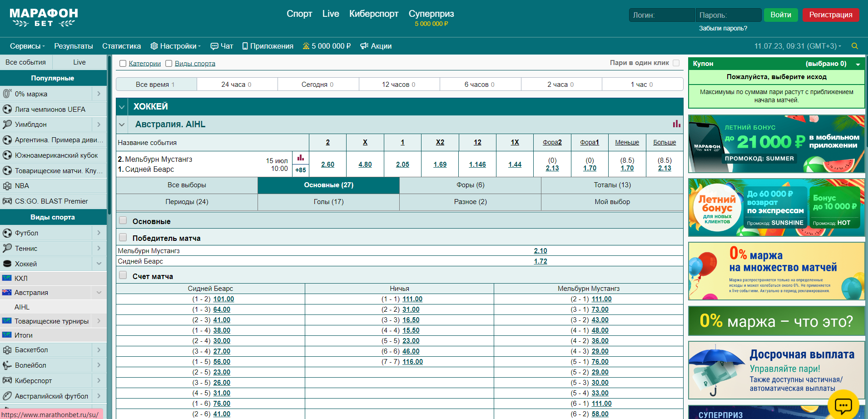The height and width of the screenshot is (419, 868).
Task: Tick the Виды спорта checkbox
Action: pos(169,64)
